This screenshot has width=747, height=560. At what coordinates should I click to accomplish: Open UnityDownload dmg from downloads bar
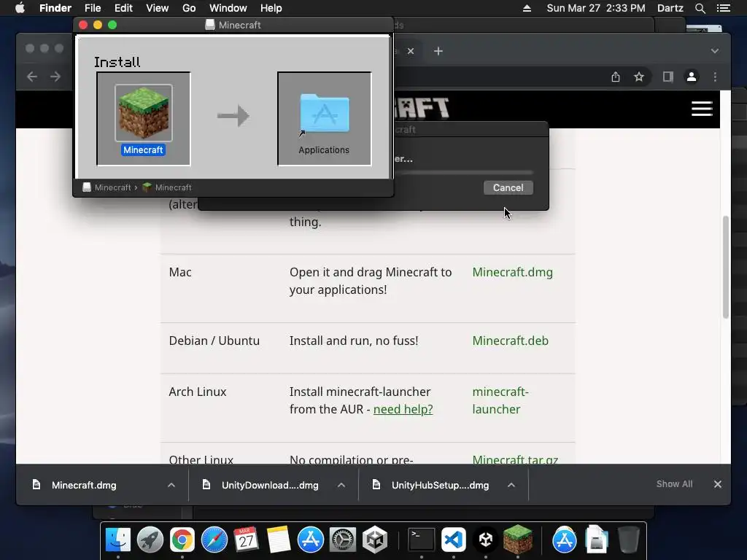270,485
